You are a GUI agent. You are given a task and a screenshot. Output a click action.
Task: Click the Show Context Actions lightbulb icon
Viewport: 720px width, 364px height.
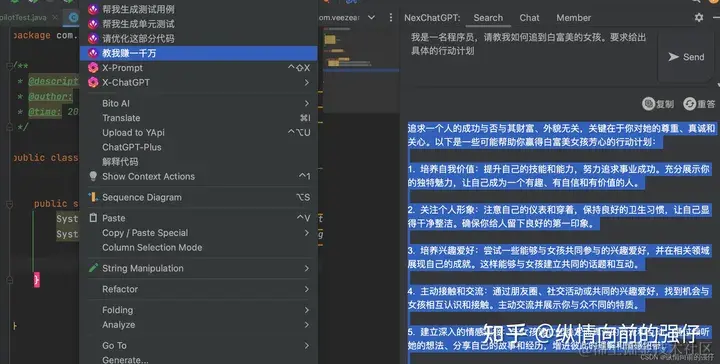pos(93,176)
